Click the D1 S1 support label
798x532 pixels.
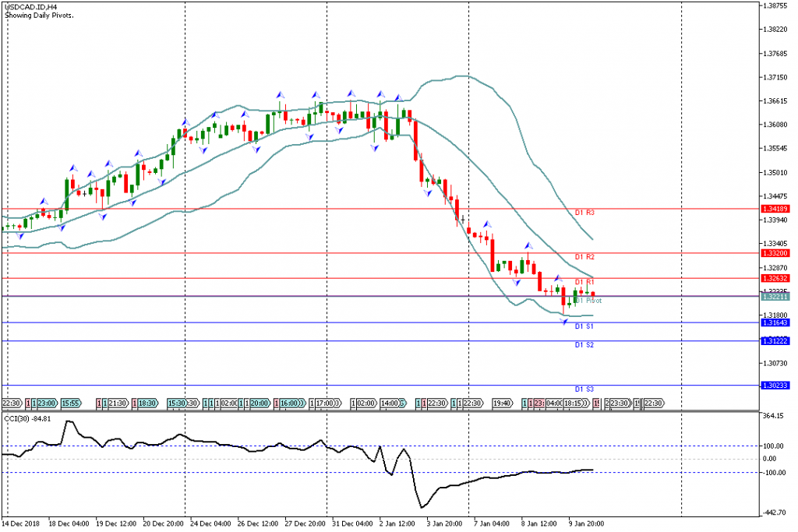click(x=584, y=326)
